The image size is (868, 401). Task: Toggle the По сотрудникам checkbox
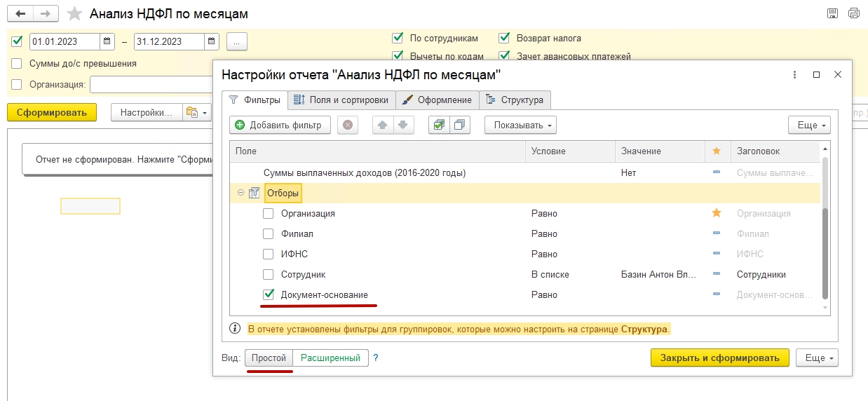[398, 38]
